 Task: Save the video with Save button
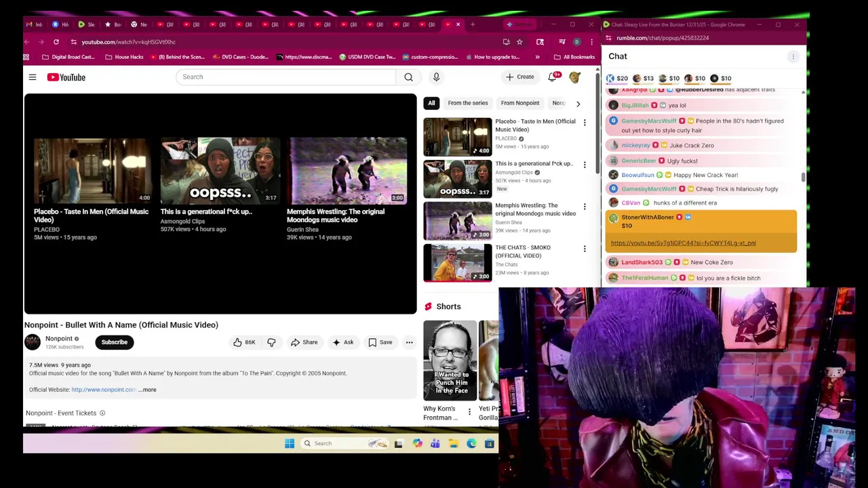coord(380,342)
